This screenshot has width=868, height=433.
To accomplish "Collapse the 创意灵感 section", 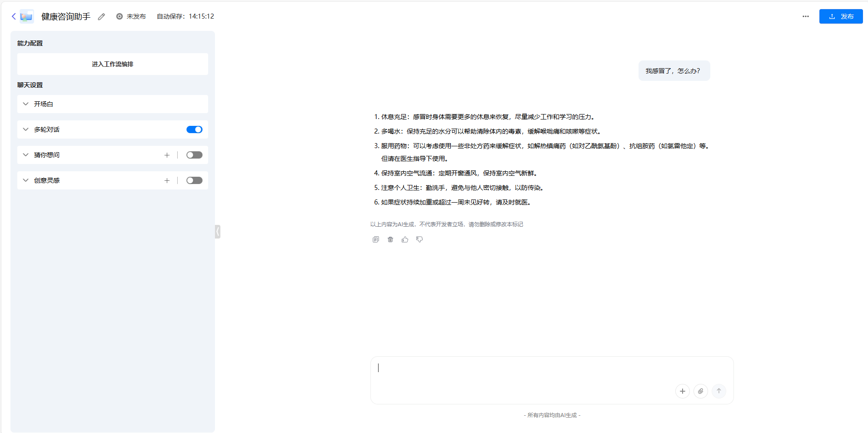I will click(25, 180).
